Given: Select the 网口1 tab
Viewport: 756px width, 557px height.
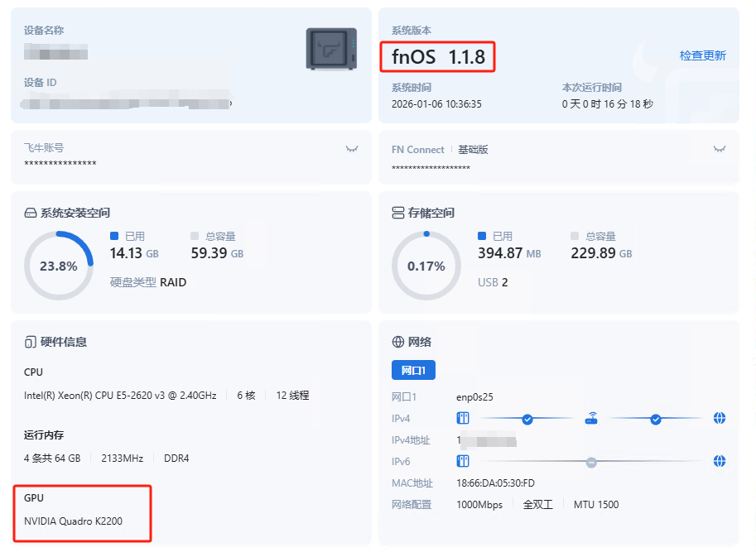Looking at the screenshot, I should tap(413, 370).
